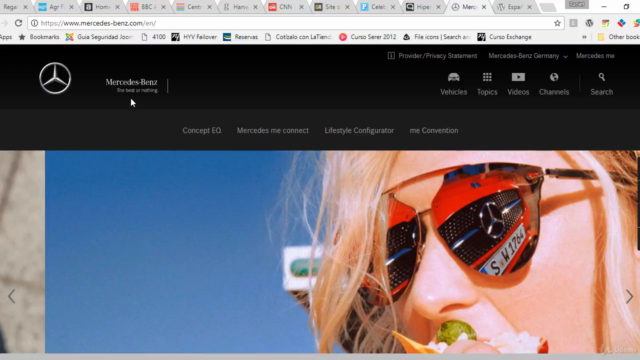Click the WordPress extension icon

click(x=589, y=23)
